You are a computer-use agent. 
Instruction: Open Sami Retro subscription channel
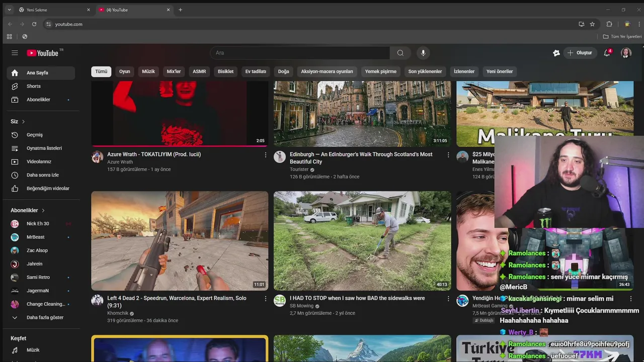click(41, 277)
